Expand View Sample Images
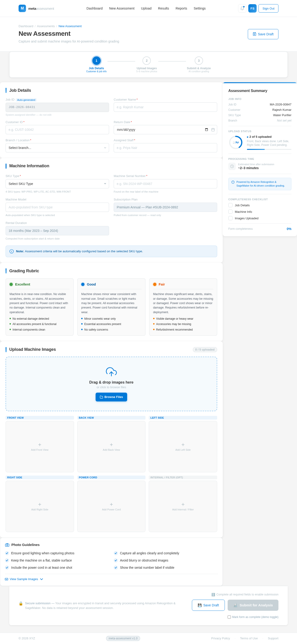 click(24, 579)
